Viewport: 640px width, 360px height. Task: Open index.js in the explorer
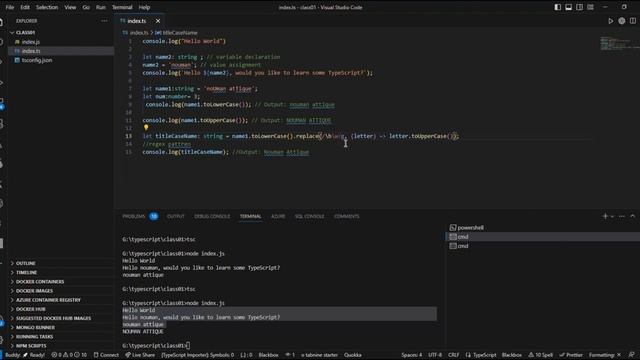pos(61,42)
